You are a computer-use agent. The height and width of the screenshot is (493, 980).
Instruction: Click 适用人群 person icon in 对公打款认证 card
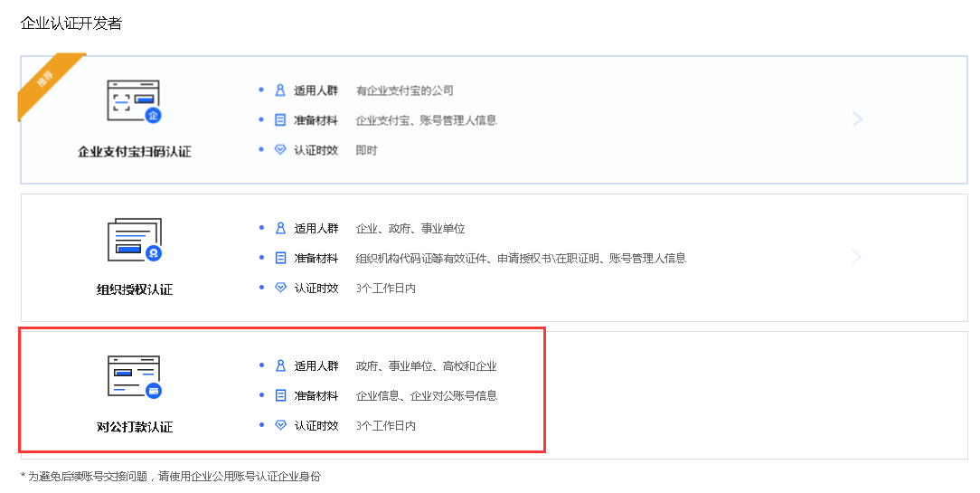pos(280,366)
